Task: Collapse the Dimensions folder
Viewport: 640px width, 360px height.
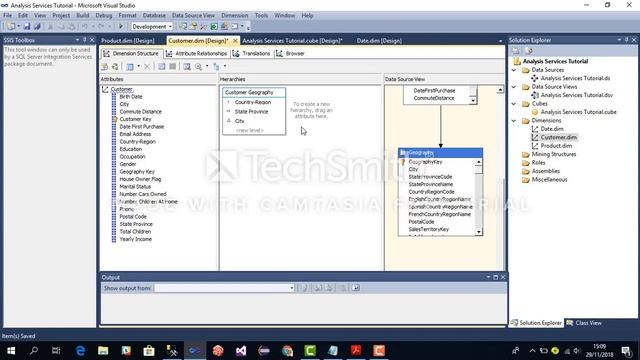Action: (514, 121)
